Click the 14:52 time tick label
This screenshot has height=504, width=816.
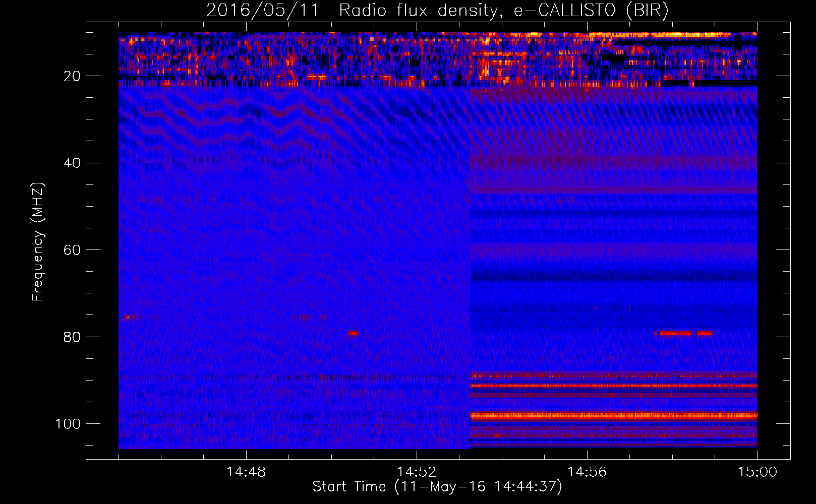[x=417, y=472]
